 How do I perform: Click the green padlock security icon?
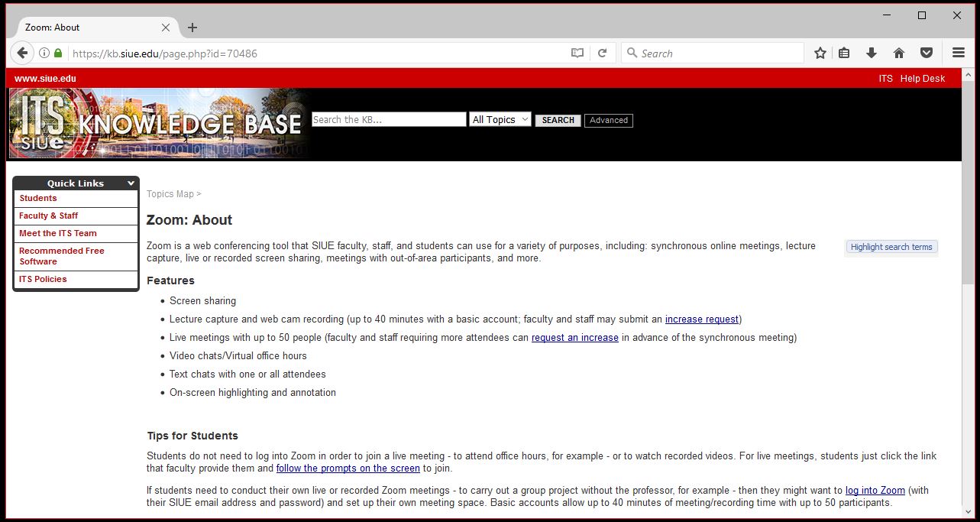tap(58, 53)
